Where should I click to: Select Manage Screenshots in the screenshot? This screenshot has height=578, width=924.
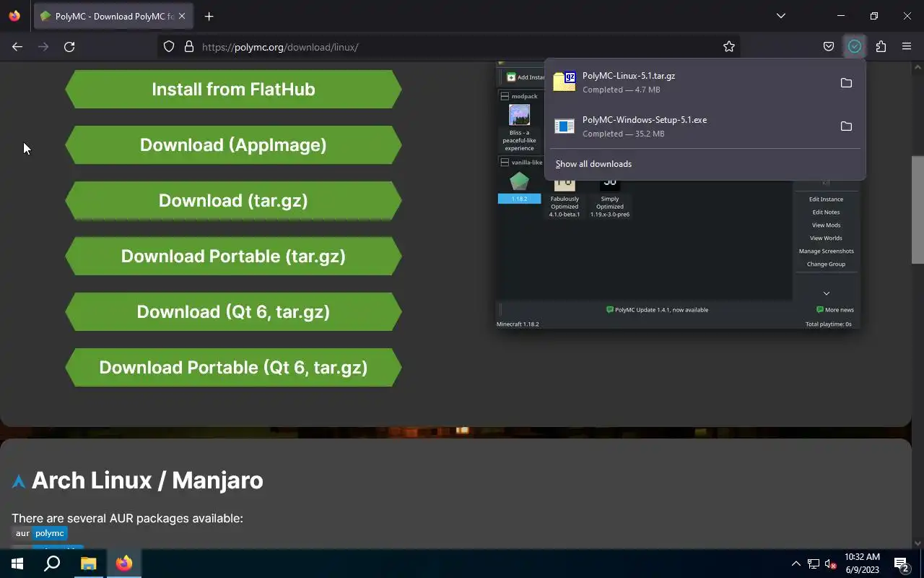click(x=826, y=251)
